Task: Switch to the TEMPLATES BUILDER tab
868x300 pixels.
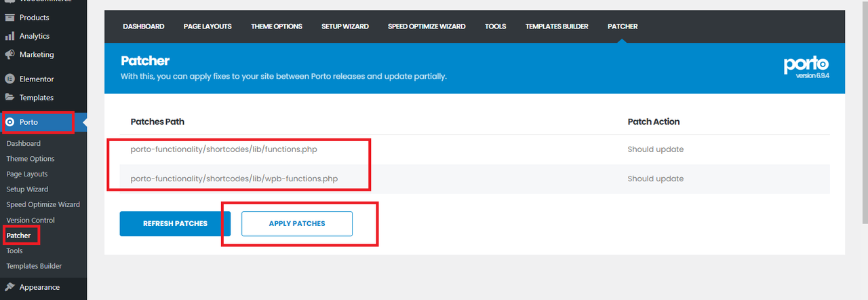Action: click(x=557, y=26)
